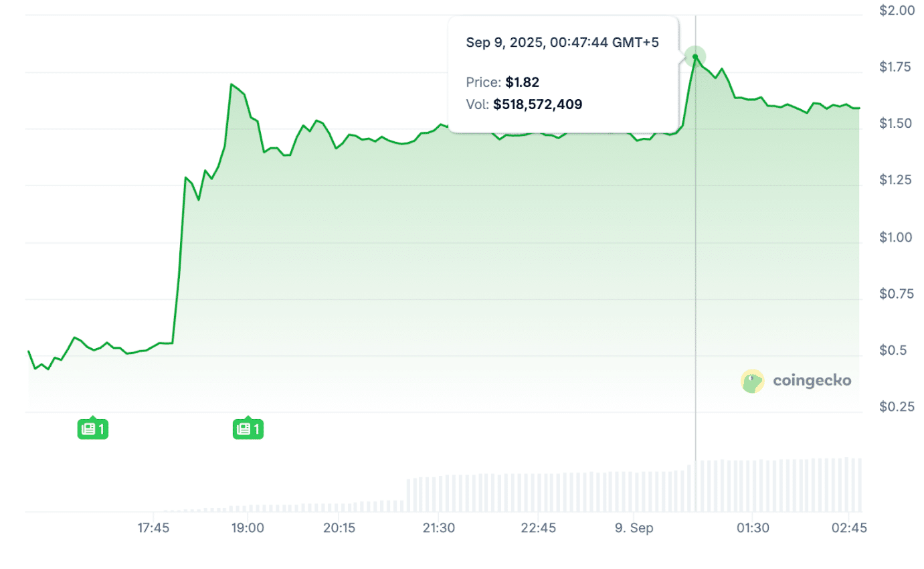This screenshot has height=569, width=924.
Task: Click the CoinGecko gecko mascot logo
Action: coord(753,381)
